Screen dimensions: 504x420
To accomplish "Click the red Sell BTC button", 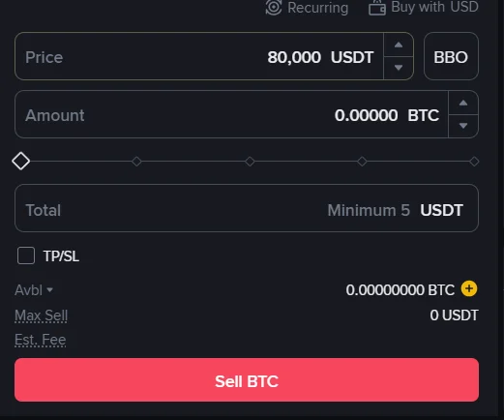I will 247,380.
